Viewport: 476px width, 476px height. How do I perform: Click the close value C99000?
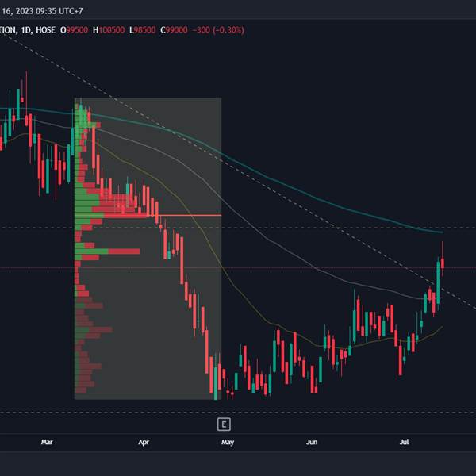[174, 30]
